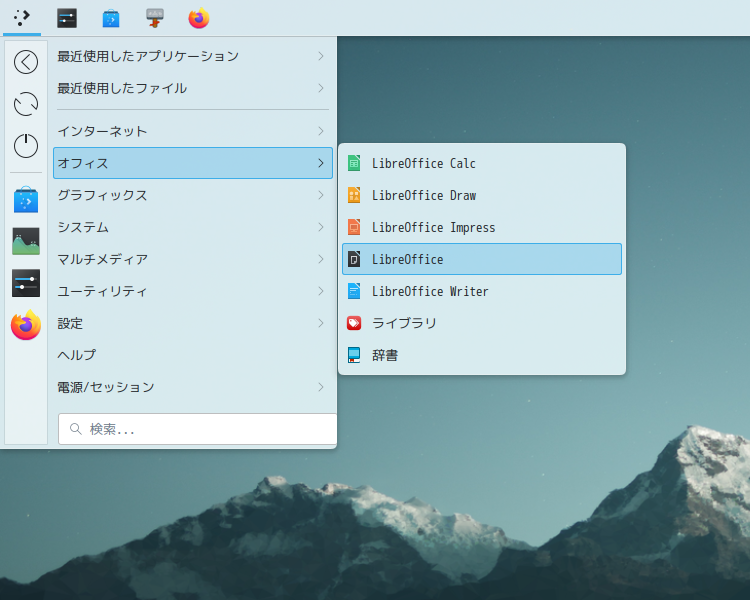
Task: Launch LibreOffice Writer from submenu
Action: pos(482,291)
